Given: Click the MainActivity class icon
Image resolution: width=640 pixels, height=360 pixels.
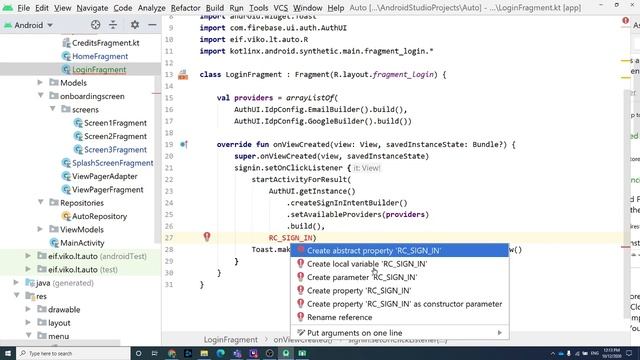Looking at the screenshot, I should click(x=54, y=242).
